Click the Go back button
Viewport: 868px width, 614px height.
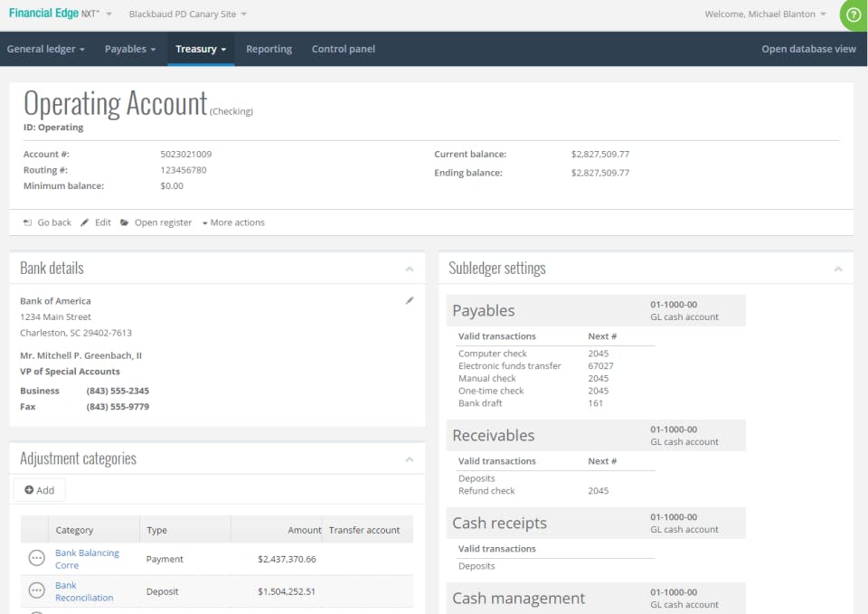point(47,222)
